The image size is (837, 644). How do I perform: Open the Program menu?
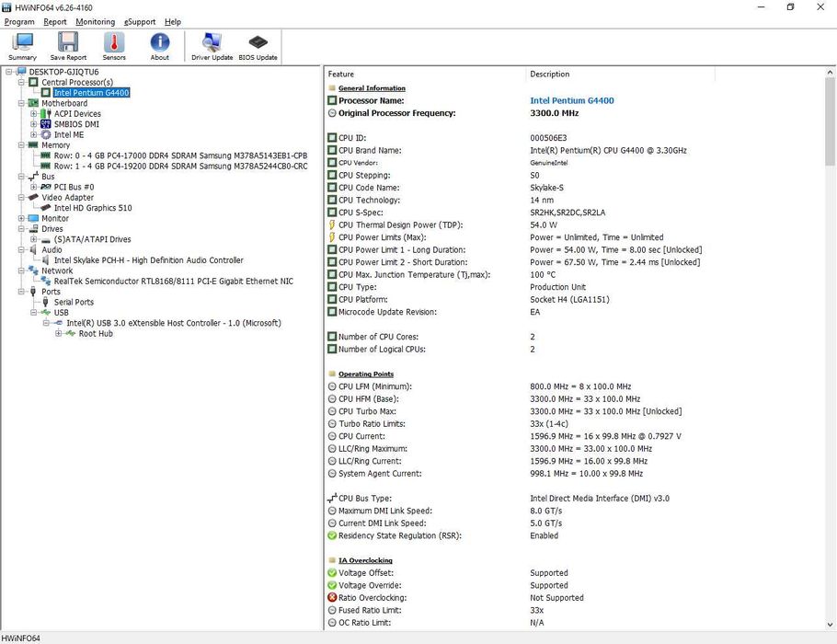pyautogui.click(x=19, y=22)
